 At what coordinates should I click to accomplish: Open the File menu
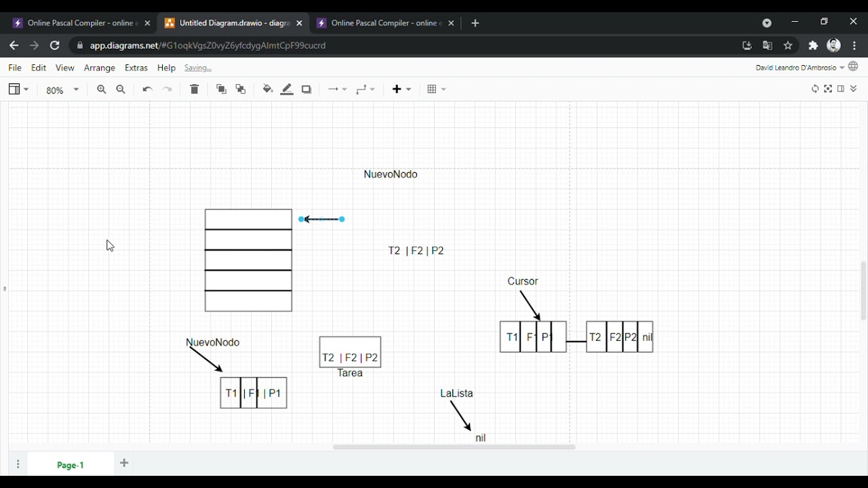tap(15, 68)
